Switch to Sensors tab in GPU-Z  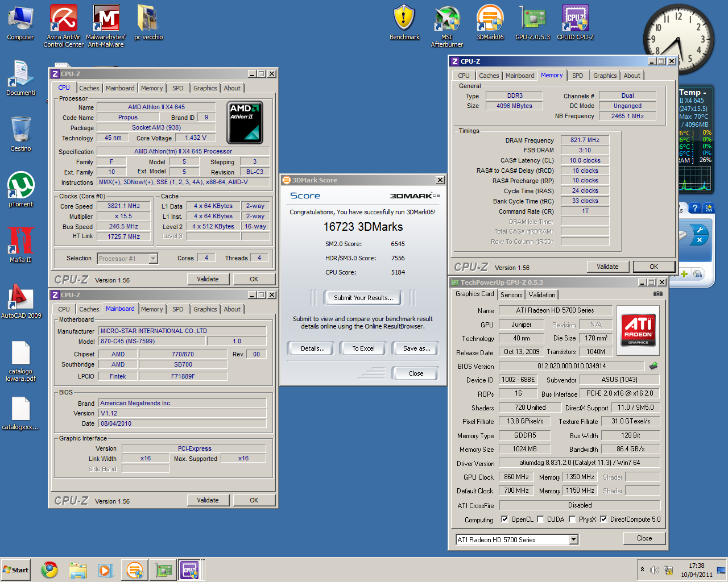pos(511,294)
